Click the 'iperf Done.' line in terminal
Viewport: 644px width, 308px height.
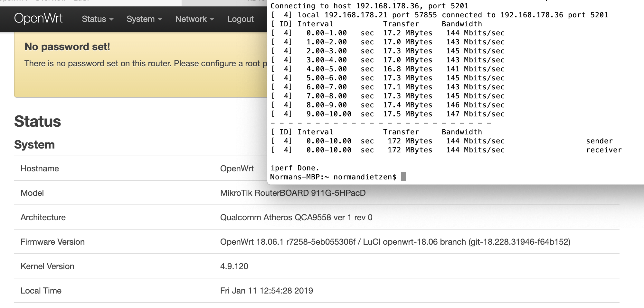(295, 168)
